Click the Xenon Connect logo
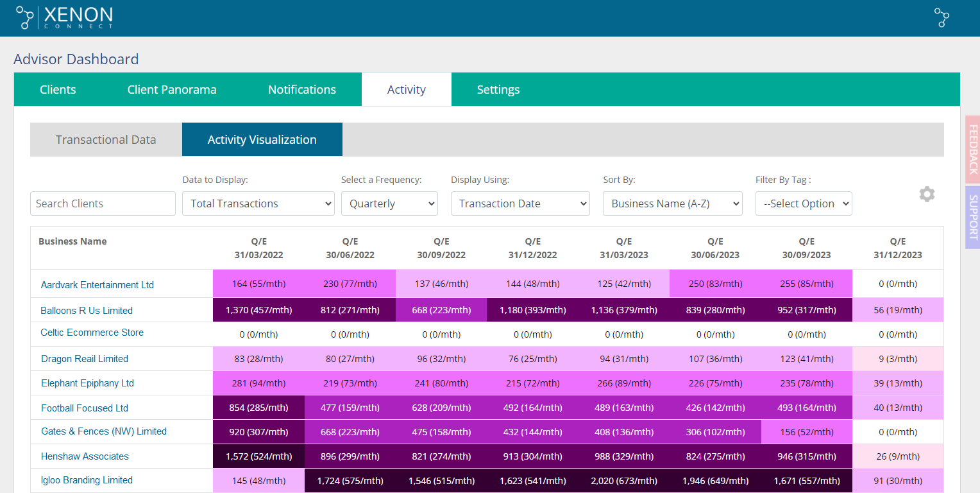The image size is (980, 493). pyautogui.click(x=64, y=17)
